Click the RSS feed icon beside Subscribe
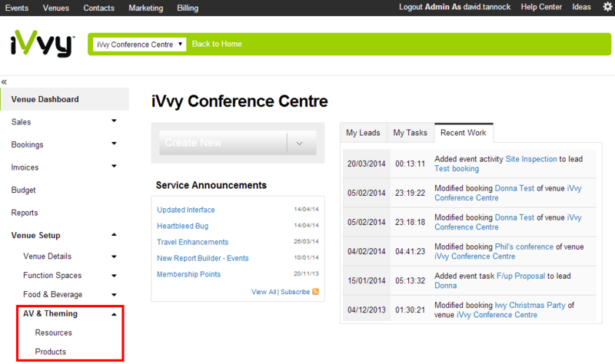 click(315, 292)
